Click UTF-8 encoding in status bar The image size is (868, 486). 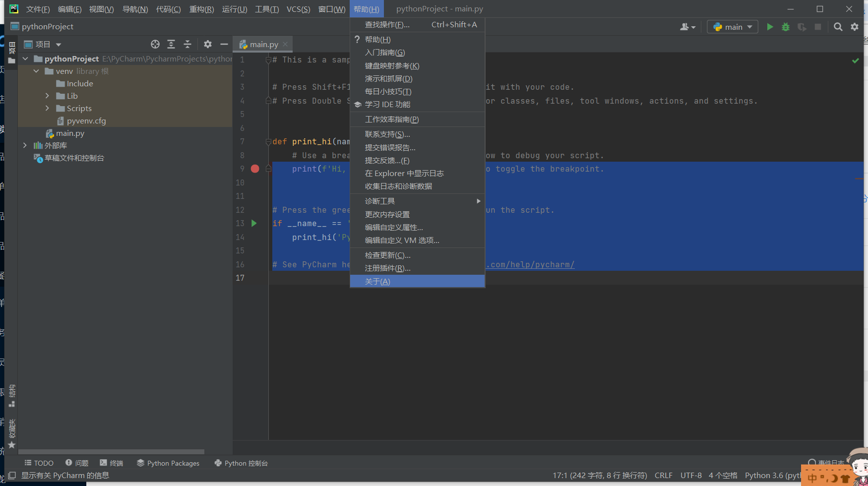[691, 475]
